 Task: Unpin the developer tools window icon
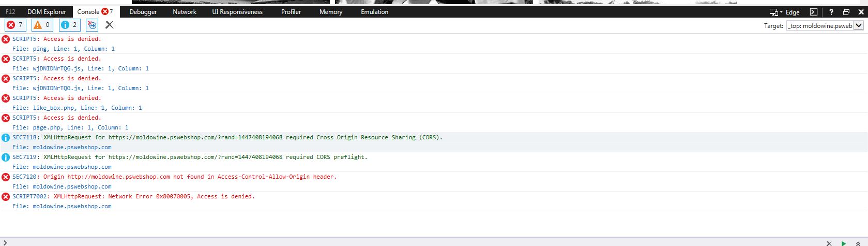846,12
